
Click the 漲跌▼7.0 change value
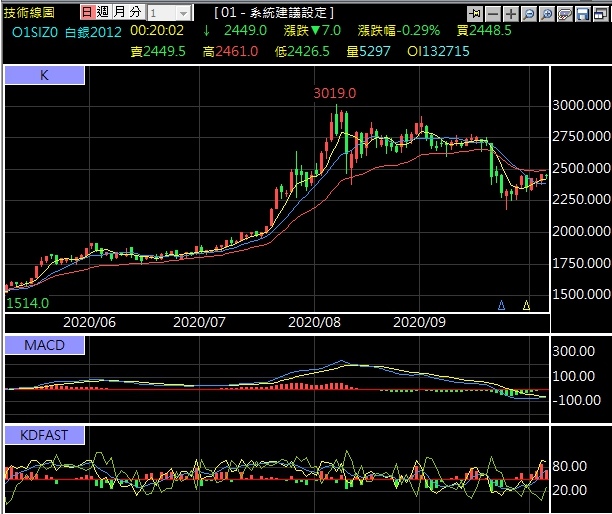(x=312, y=30)
